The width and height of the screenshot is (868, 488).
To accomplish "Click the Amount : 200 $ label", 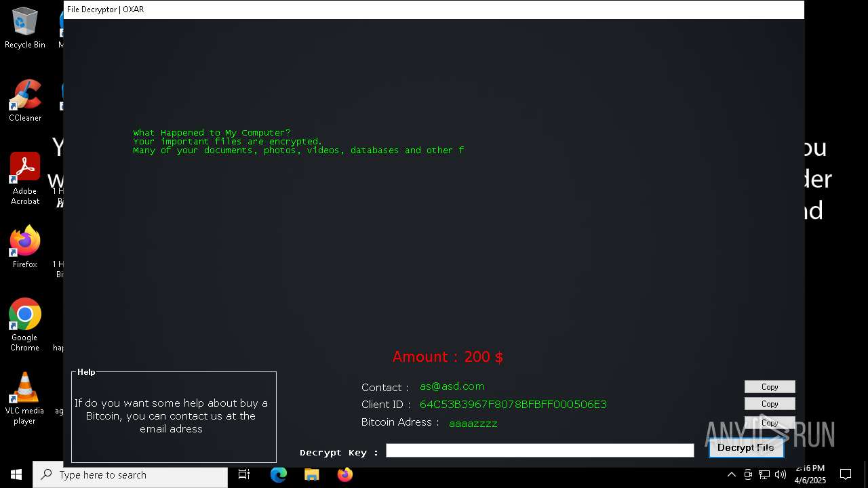I will point(448,357).
